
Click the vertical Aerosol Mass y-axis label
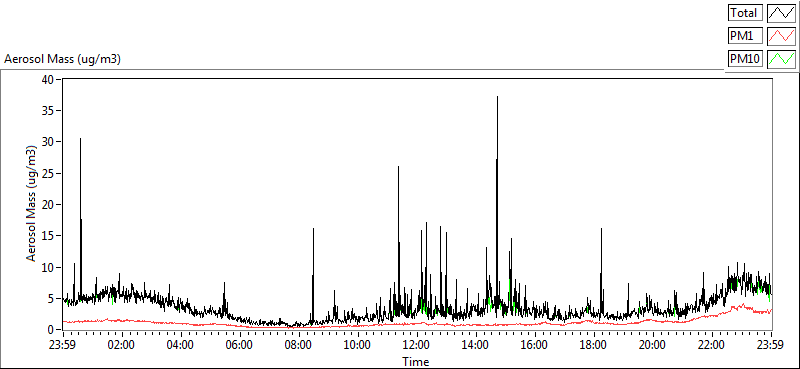(32, 204)
